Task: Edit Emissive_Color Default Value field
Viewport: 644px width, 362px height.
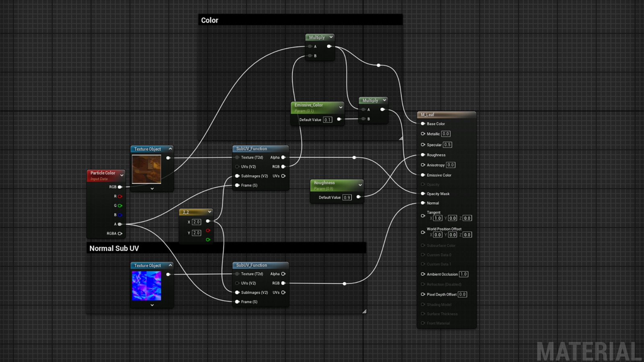Action: click(328, 119)
